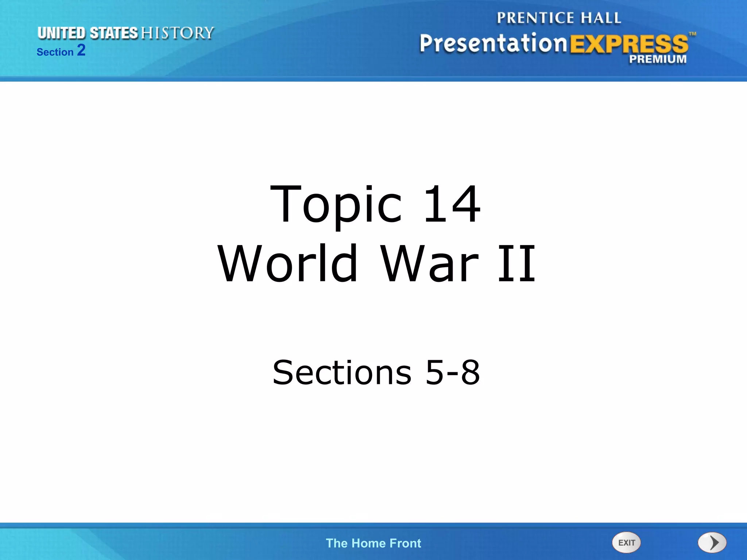Click the PREMIUM label under logo

tap(658, 59)
